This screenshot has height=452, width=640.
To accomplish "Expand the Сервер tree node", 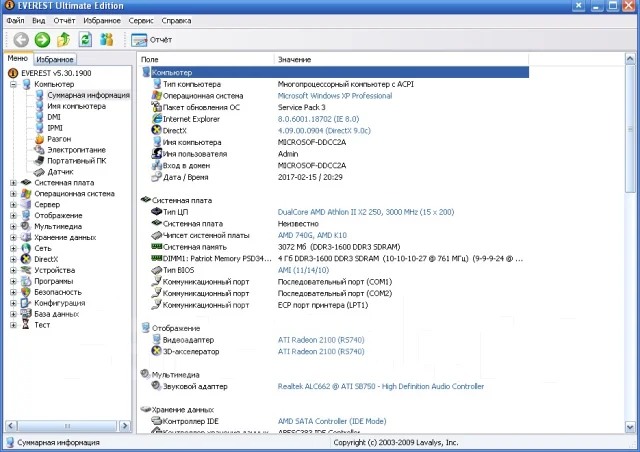I will click(13, 205).
